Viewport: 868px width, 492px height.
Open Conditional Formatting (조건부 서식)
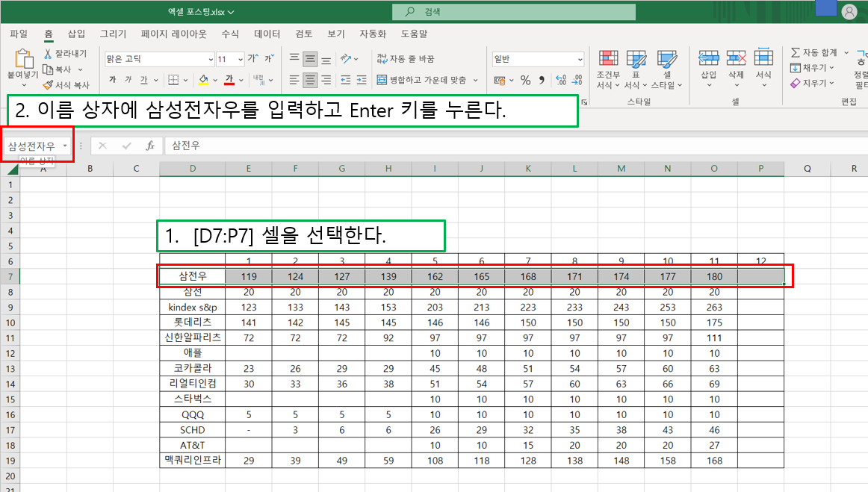608,69
